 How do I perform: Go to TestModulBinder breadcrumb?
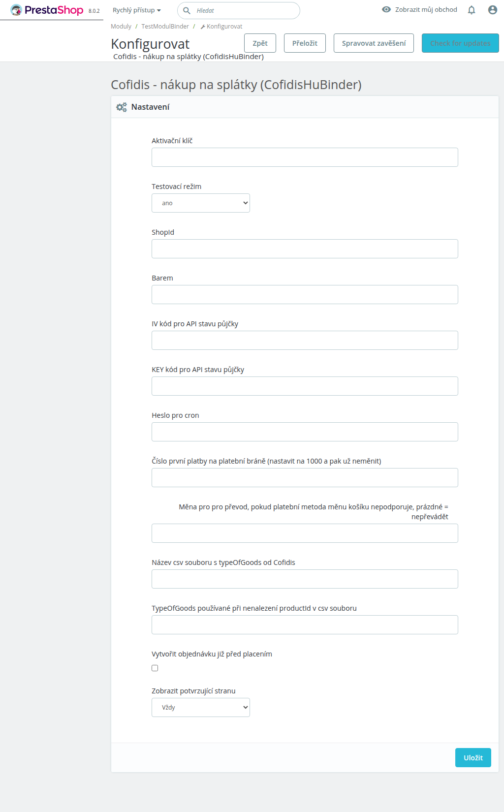coord(165,27)
